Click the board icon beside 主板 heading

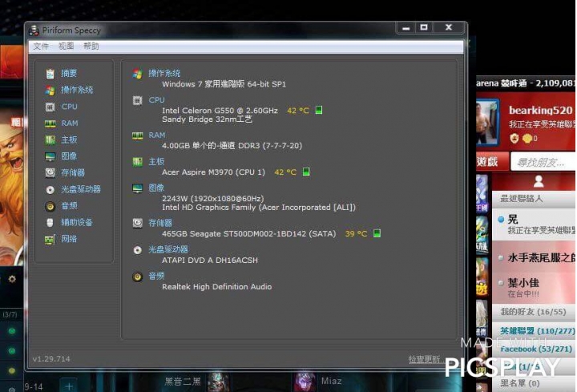(138, 162)
